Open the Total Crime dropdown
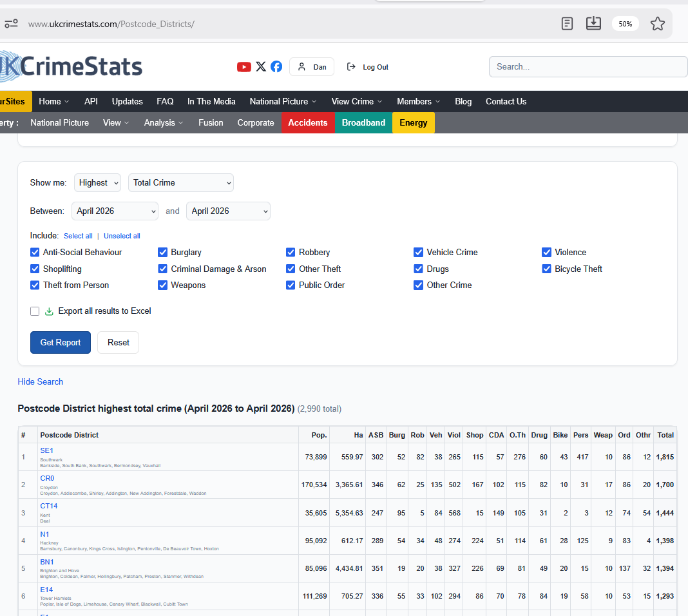This screenshot has width=688, height=616. pyautogui.click(x=181, y=182)
